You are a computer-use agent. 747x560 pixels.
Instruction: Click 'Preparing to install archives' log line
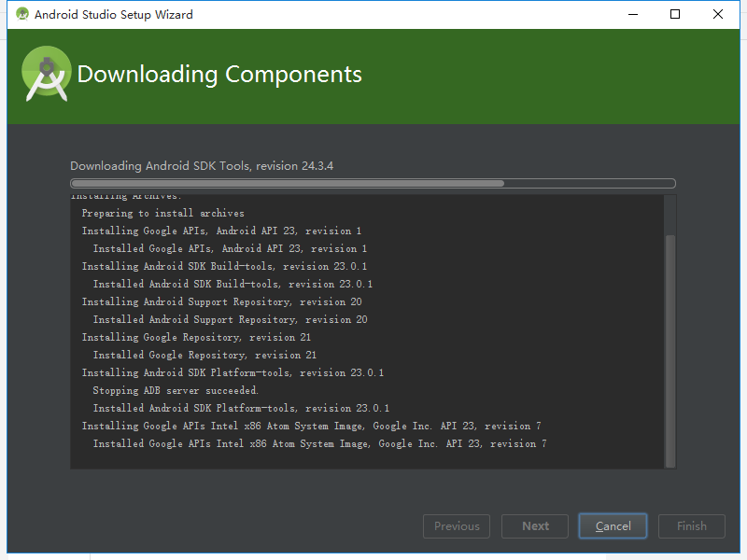click(x=162, y=213)
